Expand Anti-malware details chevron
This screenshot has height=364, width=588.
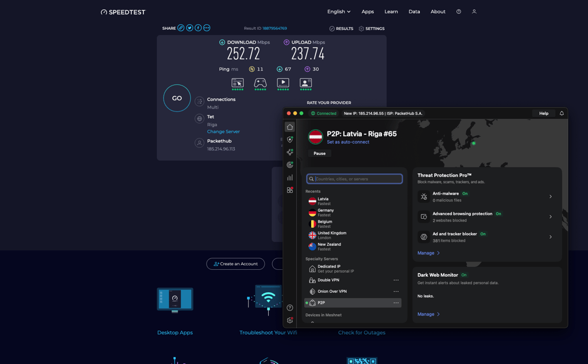click(x=551, y=196)
